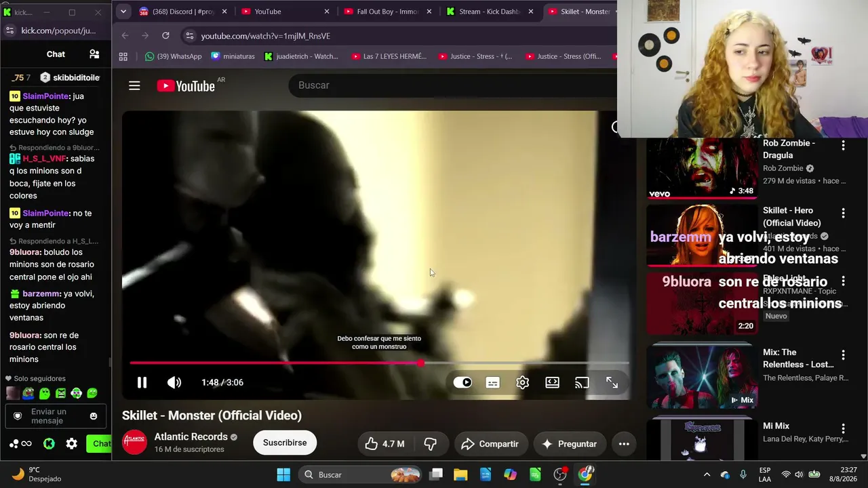Open the Kick chat users list icon

94,54
